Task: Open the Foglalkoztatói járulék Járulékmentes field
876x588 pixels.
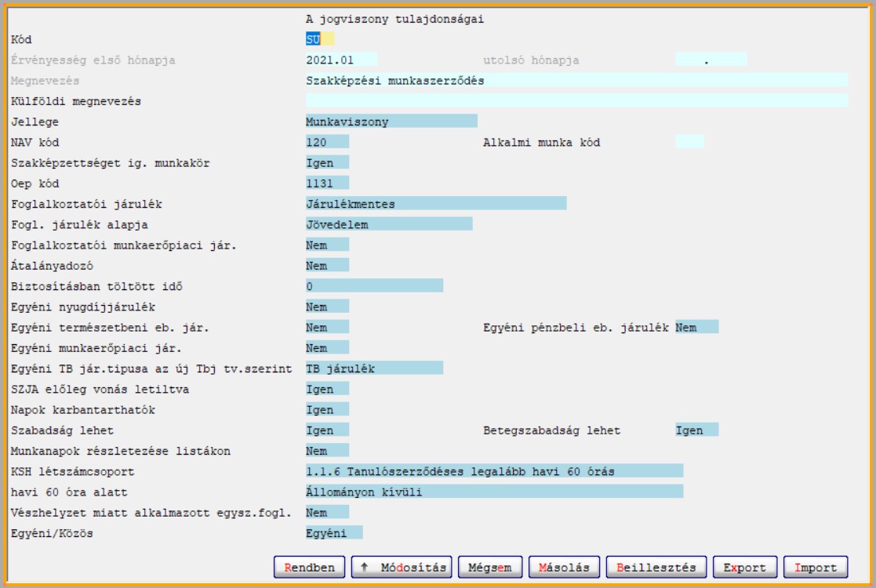Action: [435, 204]
